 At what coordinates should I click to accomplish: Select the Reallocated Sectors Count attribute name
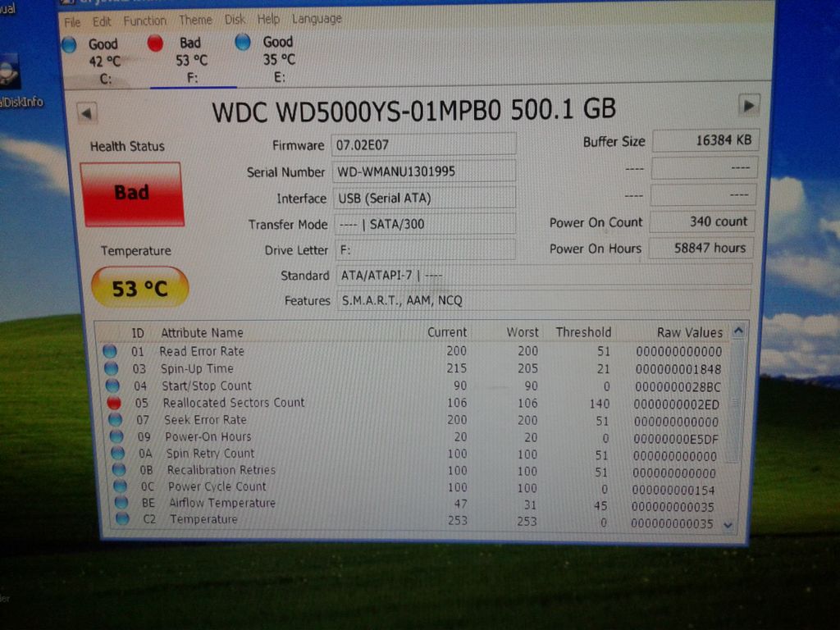234,402
